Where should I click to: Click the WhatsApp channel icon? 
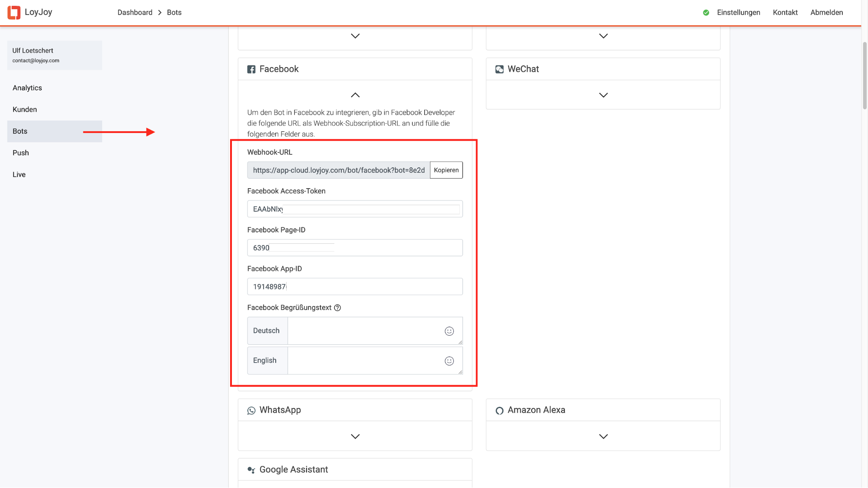click(251, 410)
